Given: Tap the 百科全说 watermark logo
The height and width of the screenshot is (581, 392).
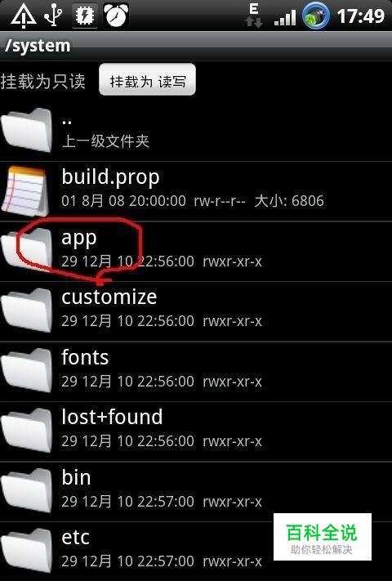Looking at the screenshot, I should [x=323, y=537].
